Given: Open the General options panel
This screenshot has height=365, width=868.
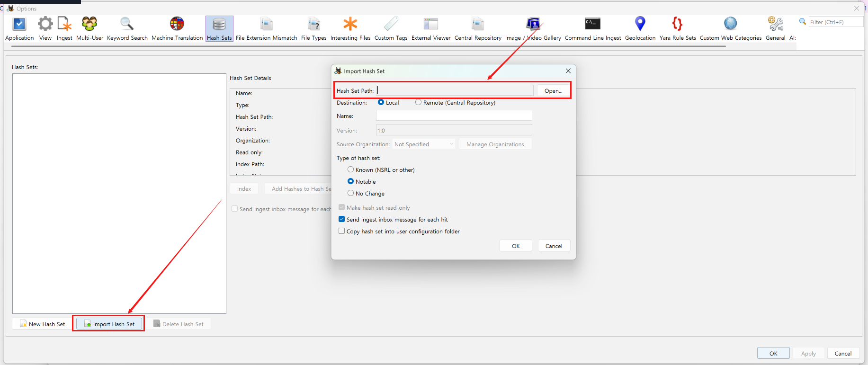Looking at the screenshot, I should point(775,29).
